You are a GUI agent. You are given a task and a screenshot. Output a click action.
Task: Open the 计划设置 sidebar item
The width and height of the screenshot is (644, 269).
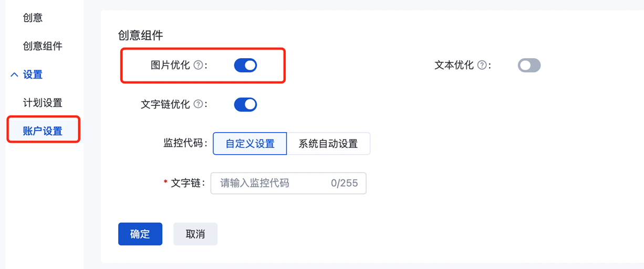pyautogui.click(x=43, y=103)
